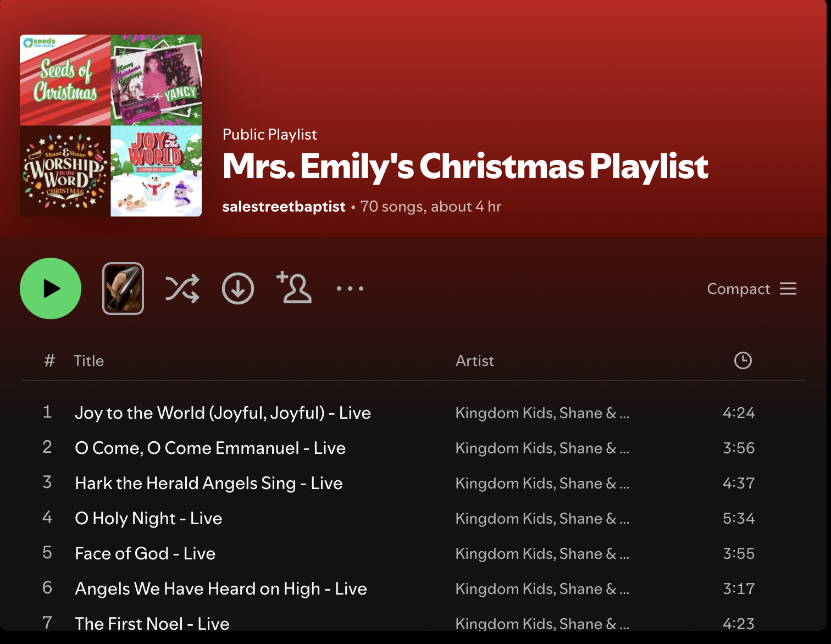
Task: Click the Artist column header
Action: click(x=475, y=360)
